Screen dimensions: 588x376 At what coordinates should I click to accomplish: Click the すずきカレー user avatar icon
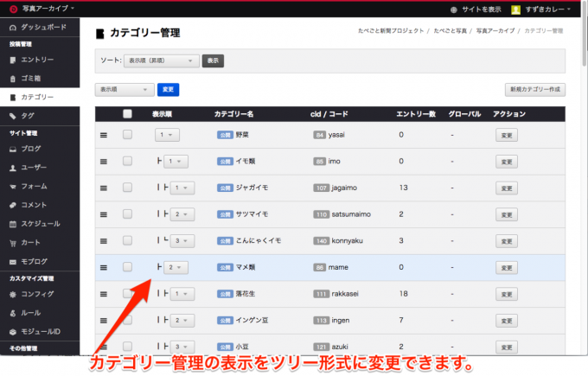(515, 10)
